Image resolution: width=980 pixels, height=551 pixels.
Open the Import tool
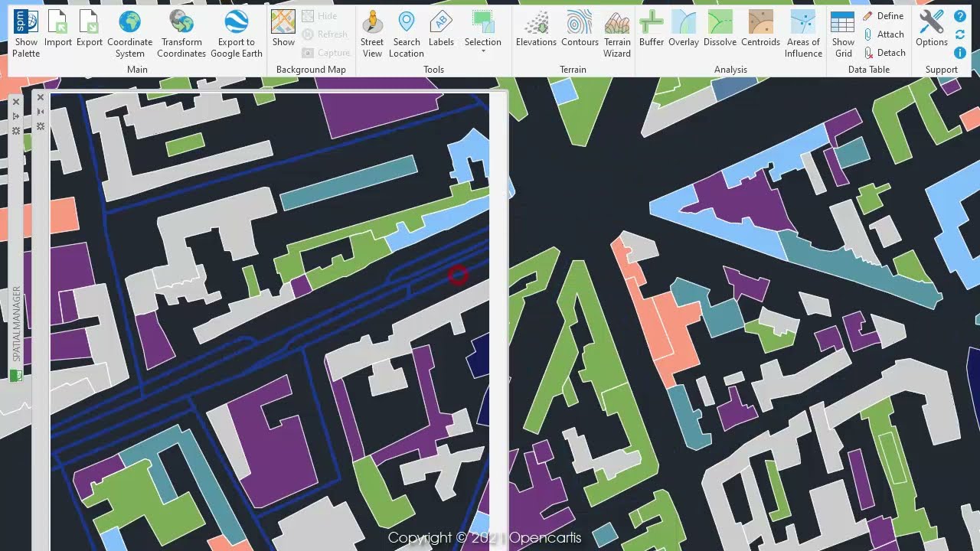[x=58, y=29]
